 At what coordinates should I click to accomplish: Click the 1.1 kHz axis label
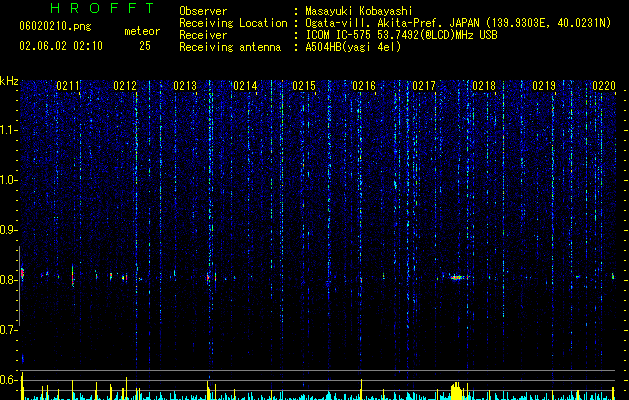[x=9, y=130]
